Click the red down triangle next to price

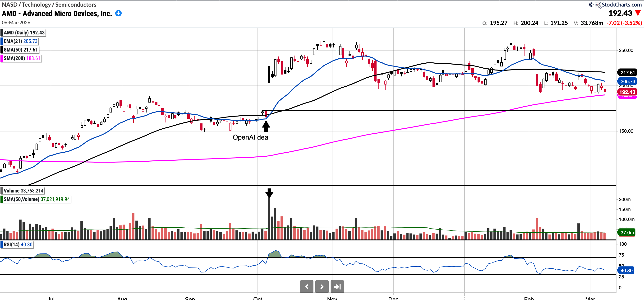tap(638, 13)
